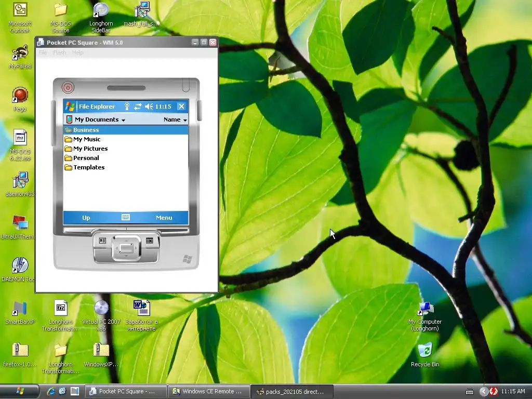
Task: Tap the connectivity antenna icon in title bar
Action: [127, 107]
